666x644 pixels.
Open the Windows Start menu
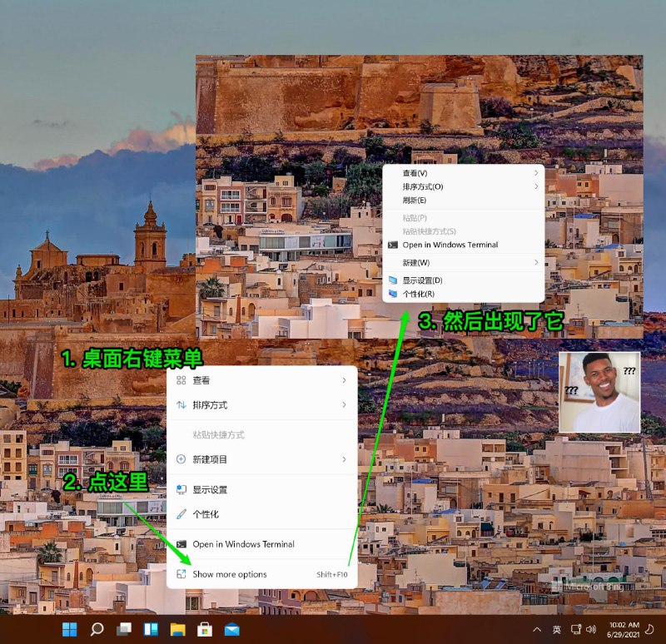(69, 629)
